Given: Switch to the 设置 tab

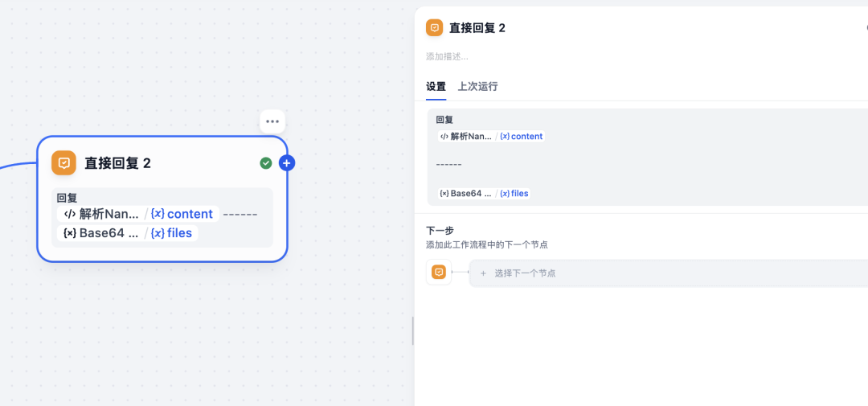Looking at the screenshot, I should (436, 86).
